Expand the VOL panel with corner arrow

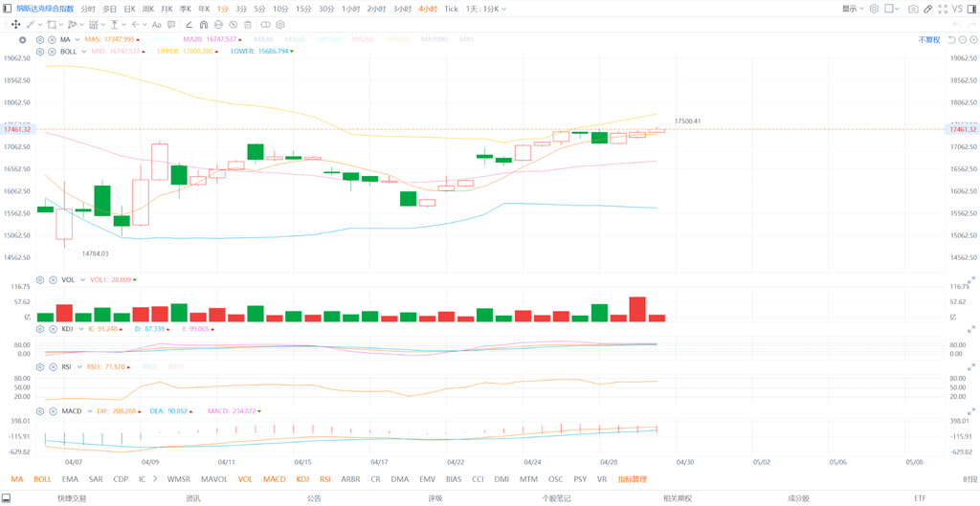click(x=972, y=282)
